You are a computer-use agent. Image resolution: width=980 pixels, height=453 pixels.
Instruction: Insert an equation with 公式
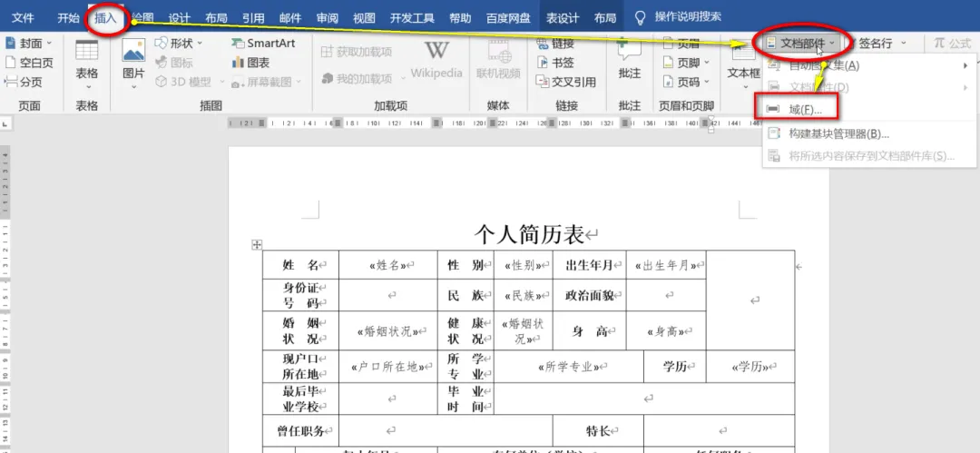952,44
